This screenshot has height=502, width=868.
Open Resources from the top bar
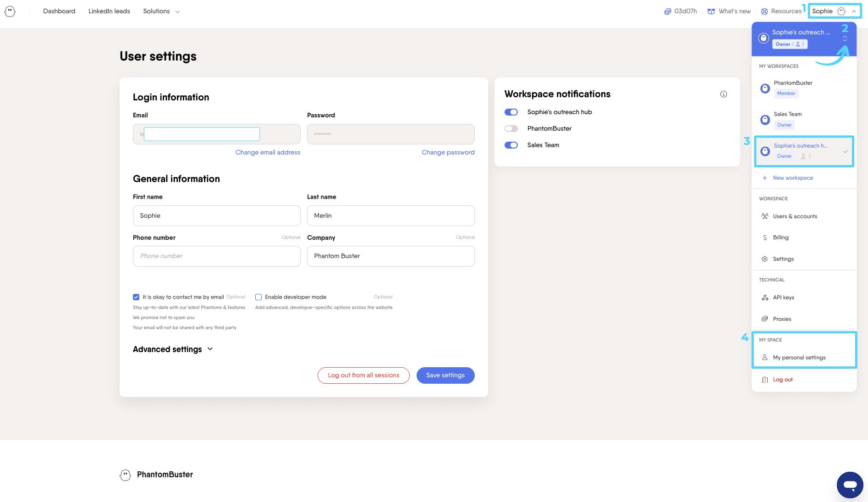(781, 11)
